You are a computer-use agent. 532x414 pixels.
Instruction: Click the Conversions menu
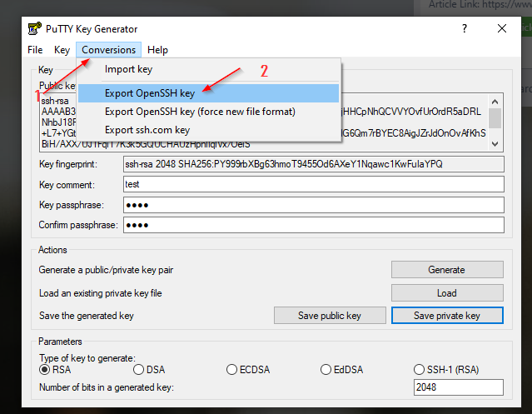pos(108,50)
